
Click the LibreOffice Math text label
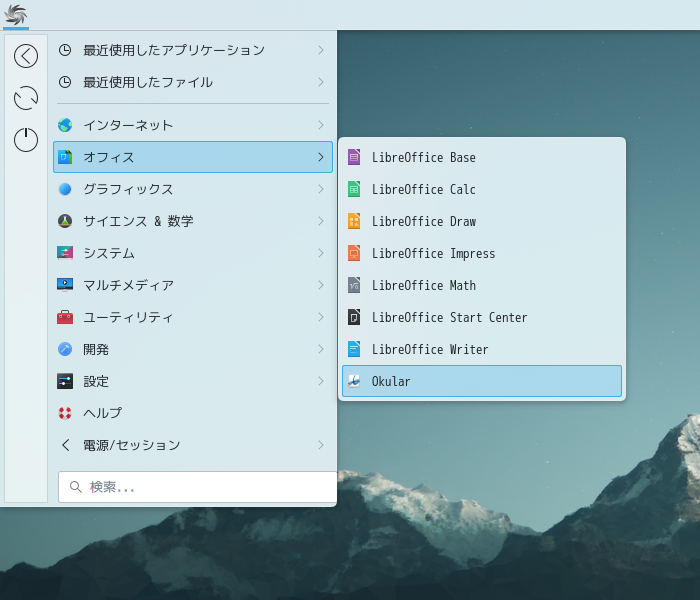(424, 285)
